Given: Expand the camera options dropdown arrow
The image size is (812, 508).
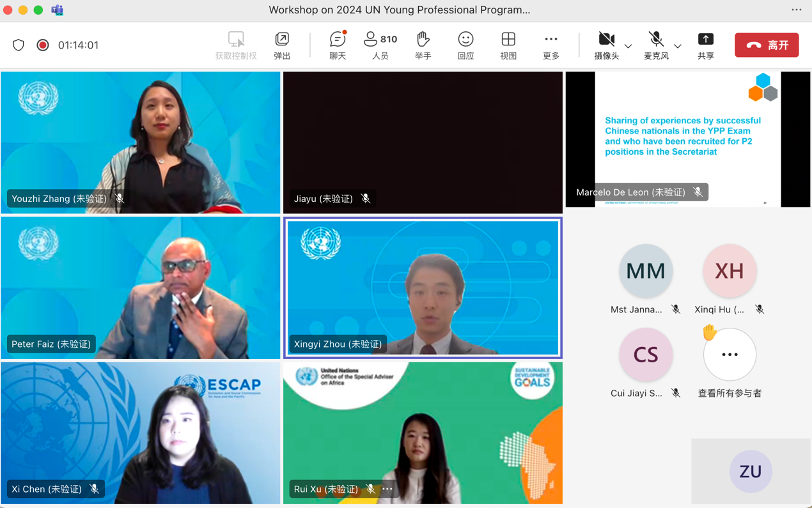Looking at the screenshot, I should 628,46.
